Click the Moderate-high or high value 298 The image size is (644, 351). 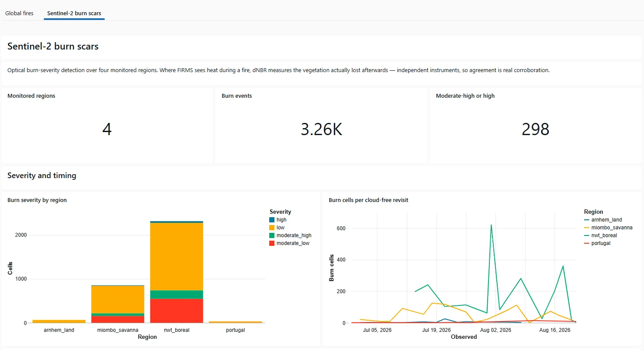(x=535, y=129)
